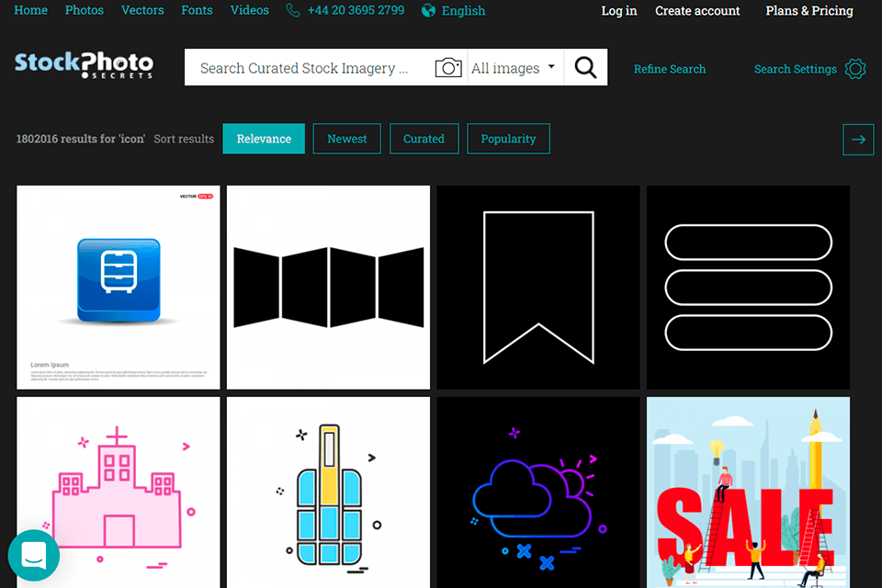Screen dimensions: 882x588
Task: Open the English language selector
Action: coord(463,11)
